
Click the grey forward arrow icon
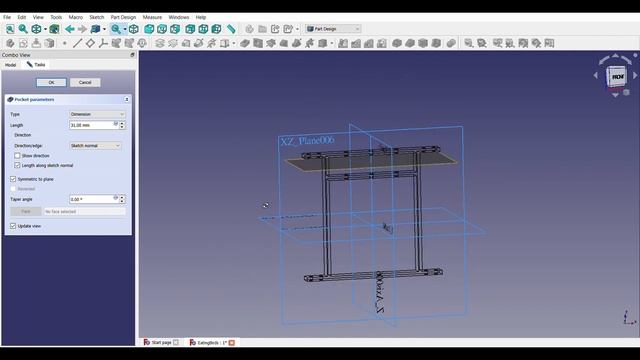(x=82, y=29)
